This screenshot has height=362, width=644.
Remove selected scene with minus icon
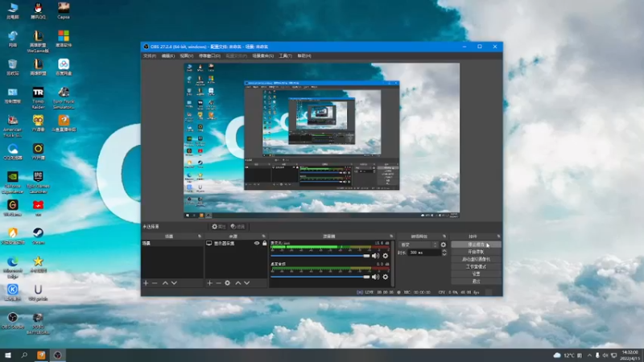[x=155, y=283]
